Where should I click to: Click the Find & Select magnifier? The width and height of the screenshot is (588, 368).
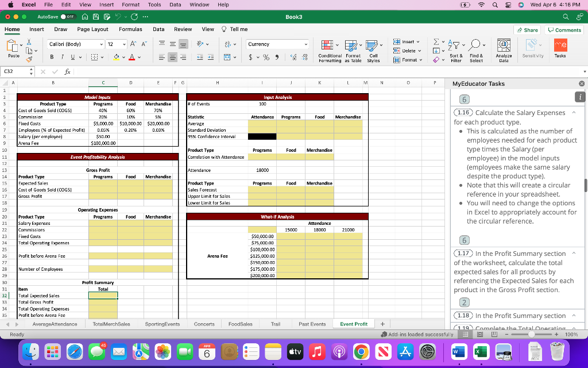tap(474, 45)
